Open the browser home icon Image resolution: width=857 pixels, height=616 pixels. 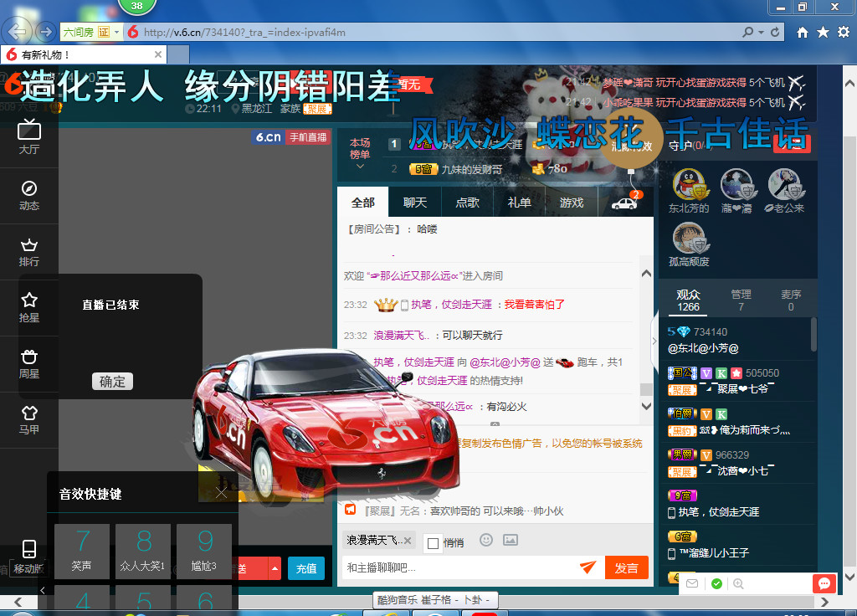click(x=803, y=33)
